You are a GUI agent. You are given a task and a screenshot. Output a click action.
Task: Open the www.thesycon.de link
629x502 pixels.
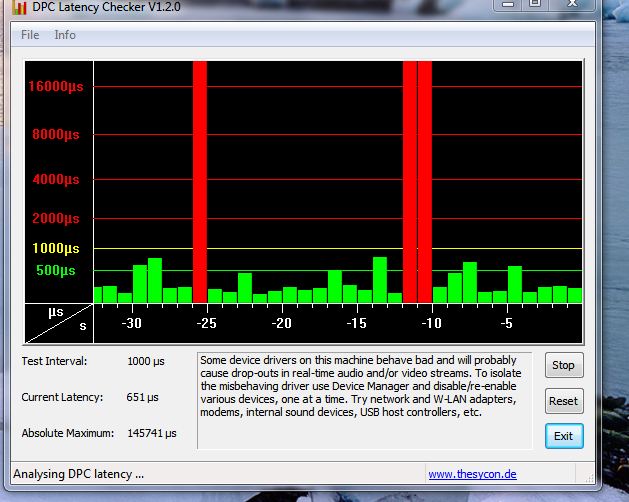(x=472, y=474)
